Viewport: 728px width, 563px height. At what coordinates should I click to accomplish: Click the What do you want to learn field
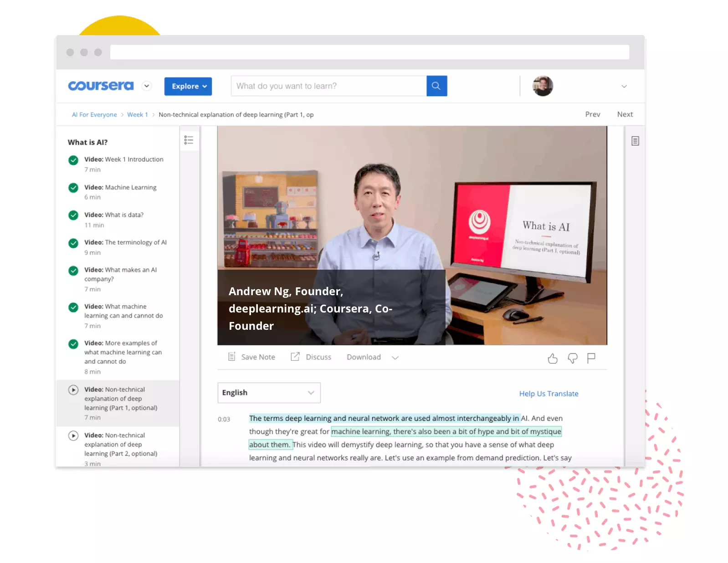click(328, 86)
